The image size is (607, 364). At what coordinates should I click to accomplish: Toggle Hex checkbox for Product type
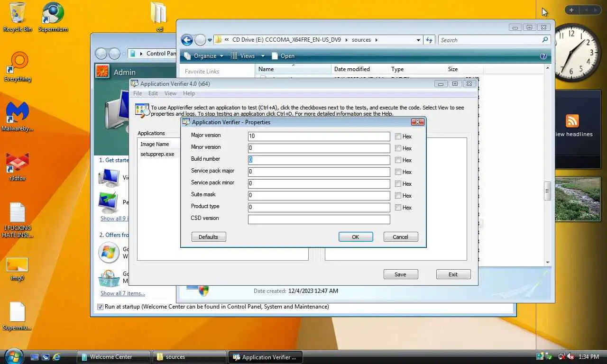(398, 208)
